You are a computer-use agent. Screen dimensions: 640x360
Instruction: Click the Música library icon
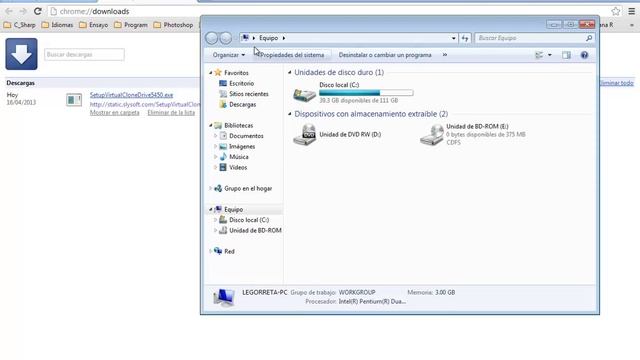point(223,157)
